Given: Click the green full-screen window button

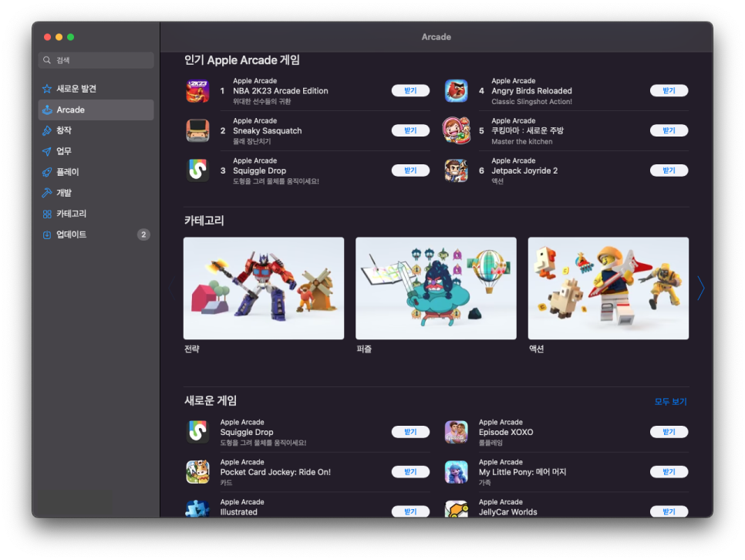Looking at the screenshot, I should pos(71,37).
